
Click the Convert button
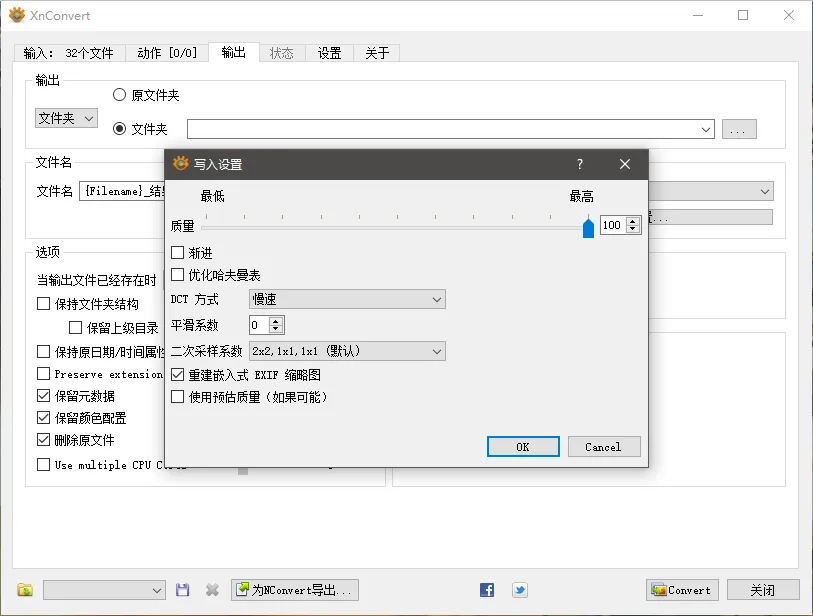(682, 590)
